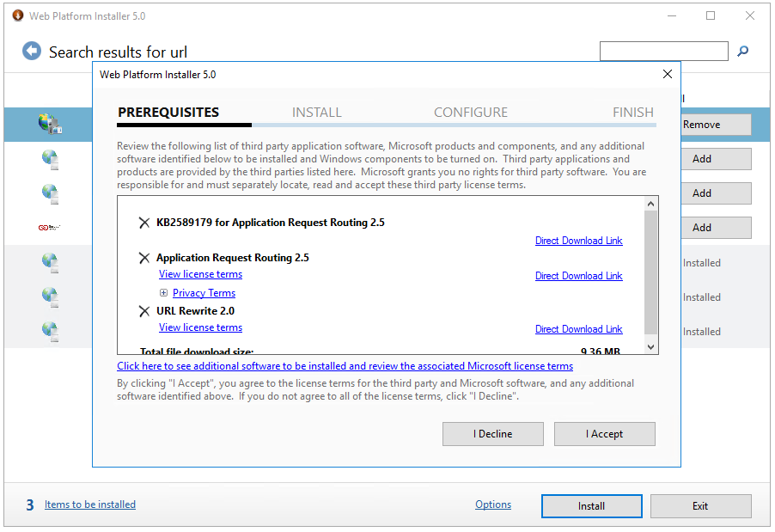Screen dimensions: 775x532
Task: Expand the Privacy Terms plus box
Action: (x=163, y=293)
